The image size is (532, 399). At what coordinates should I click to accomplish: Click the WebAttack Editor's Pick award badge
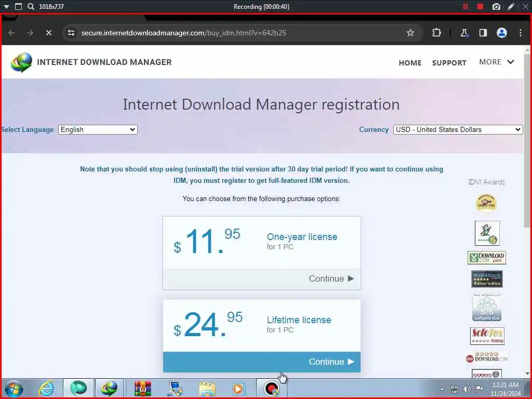click(487, 279)
